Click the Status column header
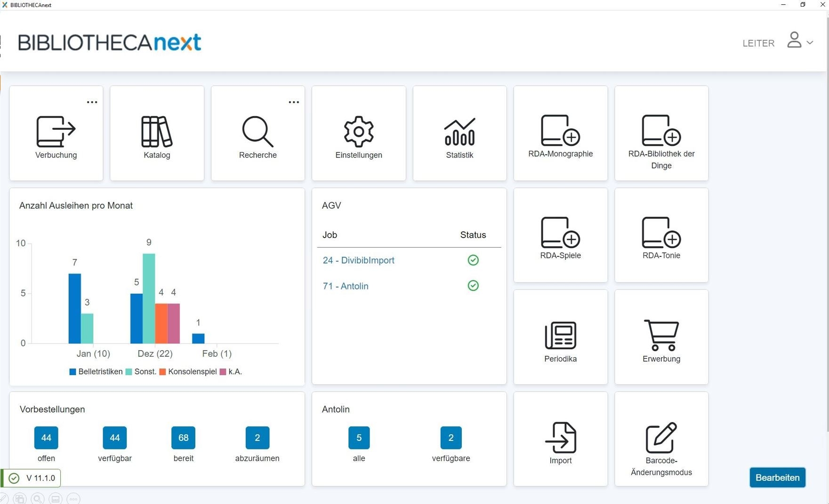This screenshot has width=829, height=504. 473,235
